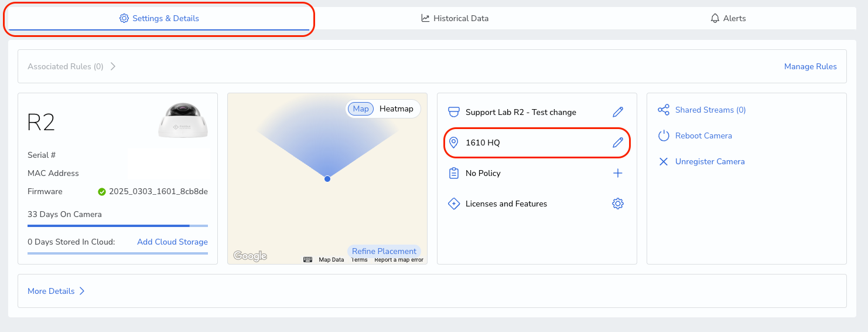This screenshot has height=332, width=868.
Task: Click the 33 Days On Camera progress bar
Action: pos(118,225)
